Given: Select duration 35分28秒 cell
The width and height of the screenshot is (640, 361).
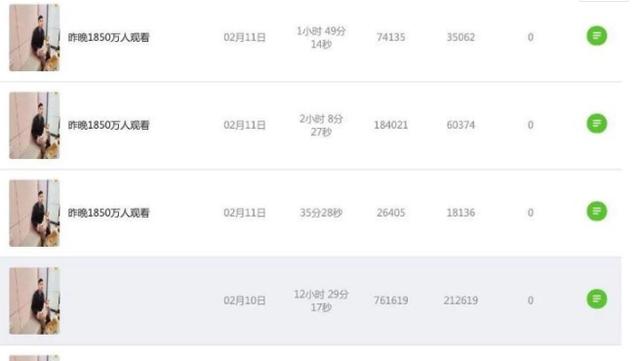Looking at the screenshot, I should point(321,213).
